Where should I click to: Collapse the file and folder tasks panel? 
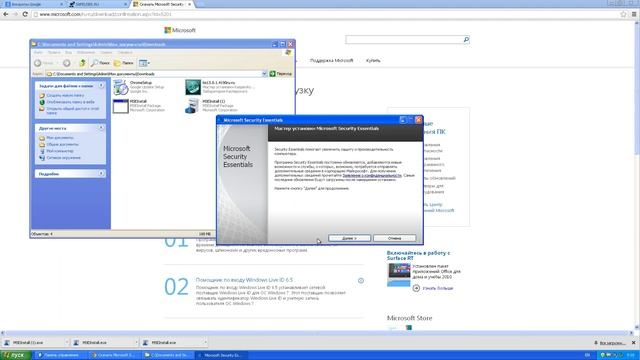pyautogui.click(x=101, y=86)
